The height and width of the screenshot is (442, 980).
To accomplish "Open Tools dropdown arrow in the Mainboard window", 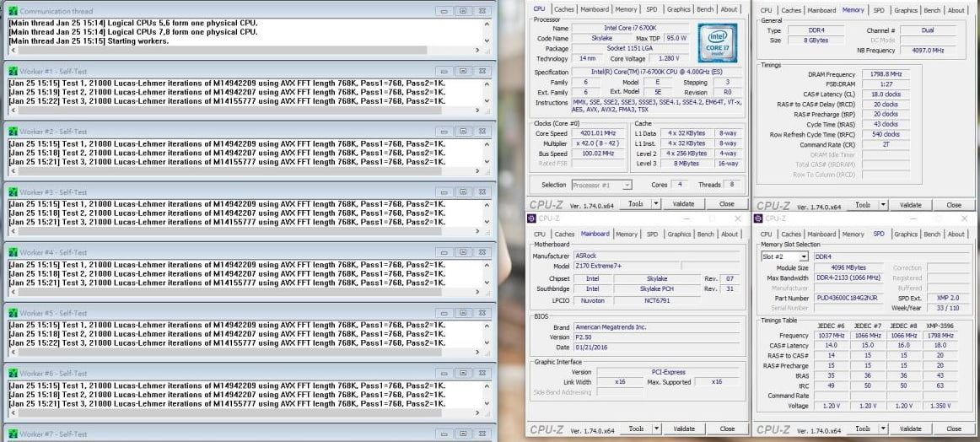I will click(655, 429).
